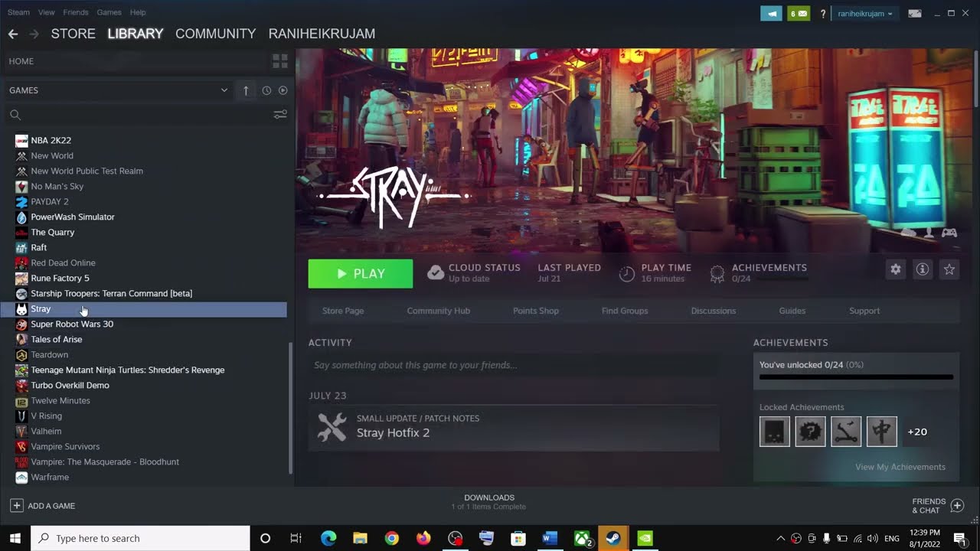Open the Support link
Screen dimensions: 980x551
pos(864,311)
